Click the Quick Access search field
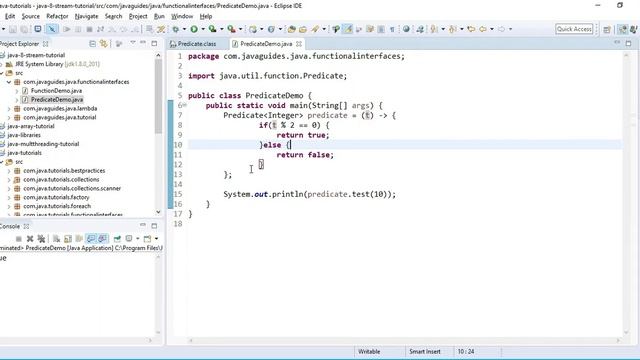 (x=574, y=29)
